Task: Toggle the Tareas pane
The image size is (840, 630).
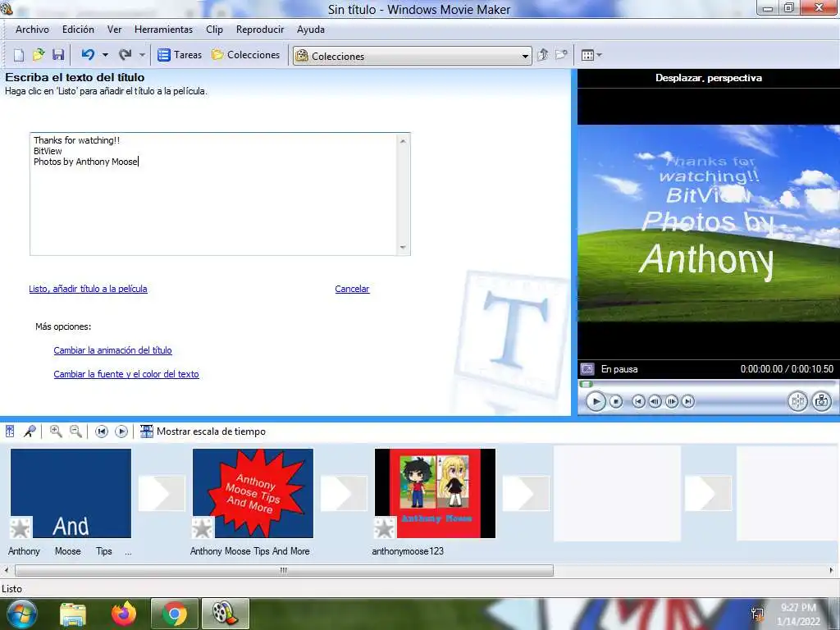Action: coord(180,55)
